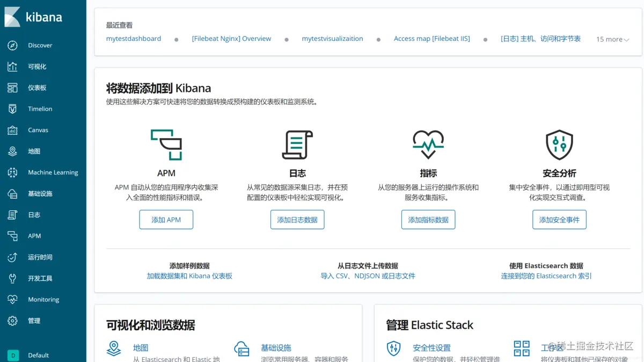644x362 pixels.
Task: Open recent [日志] 主机、访问和字节表
Action: pos(540,39)
